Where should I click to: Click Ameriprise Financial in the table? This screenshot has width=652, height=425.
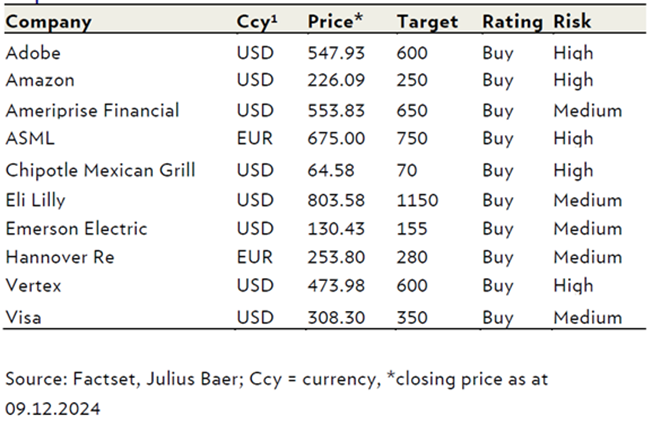(x=92, y=110)
